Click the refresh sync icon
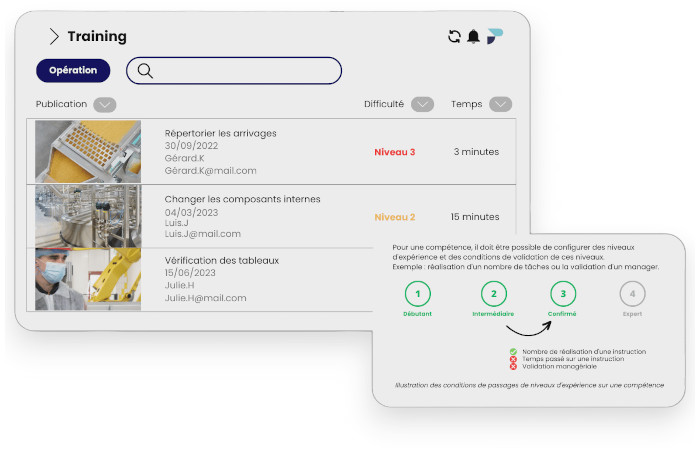The image size is (700, 450). 454,37
